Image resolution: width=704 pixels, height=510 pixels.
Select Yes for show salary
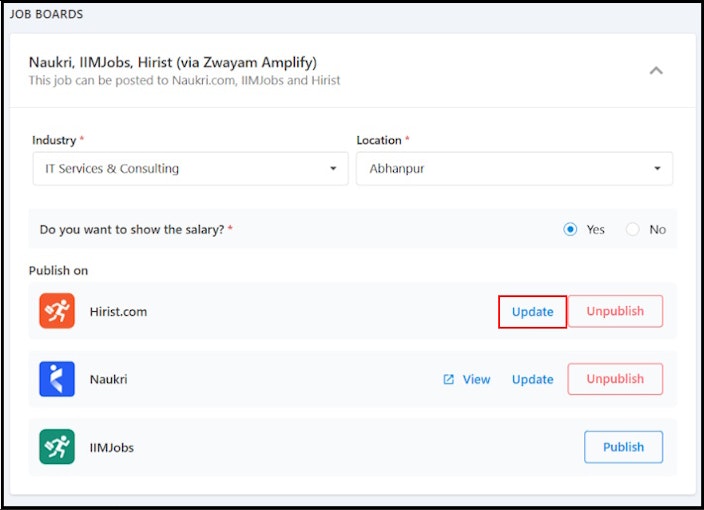(x=570, y=229)
